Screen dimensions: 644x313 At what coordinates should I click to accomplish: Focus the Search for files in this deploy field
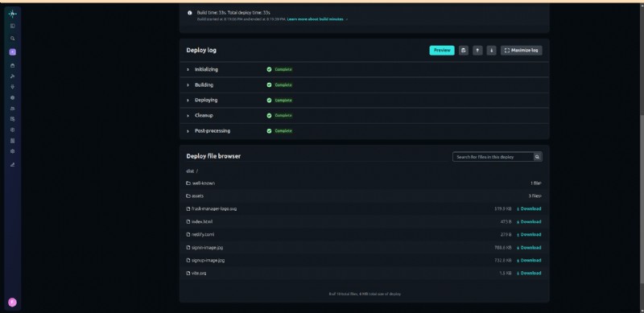point(493,157)
